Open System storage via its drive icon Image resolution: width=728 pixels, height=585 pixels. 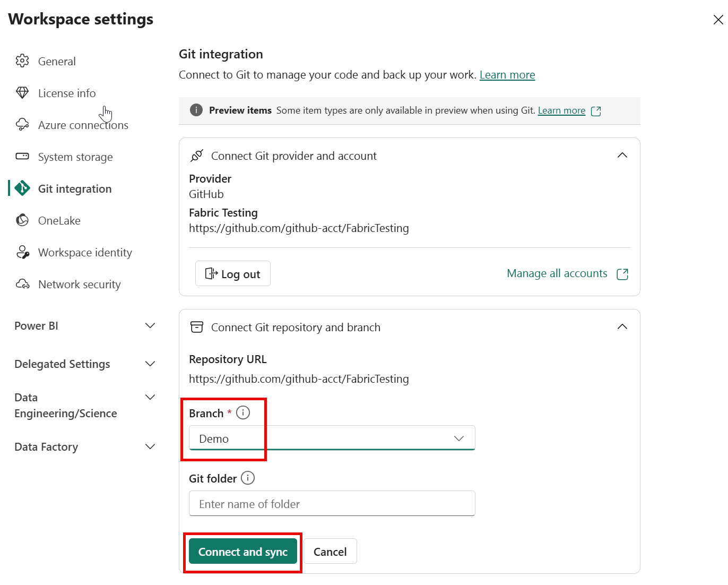click(x=23, y=156)
